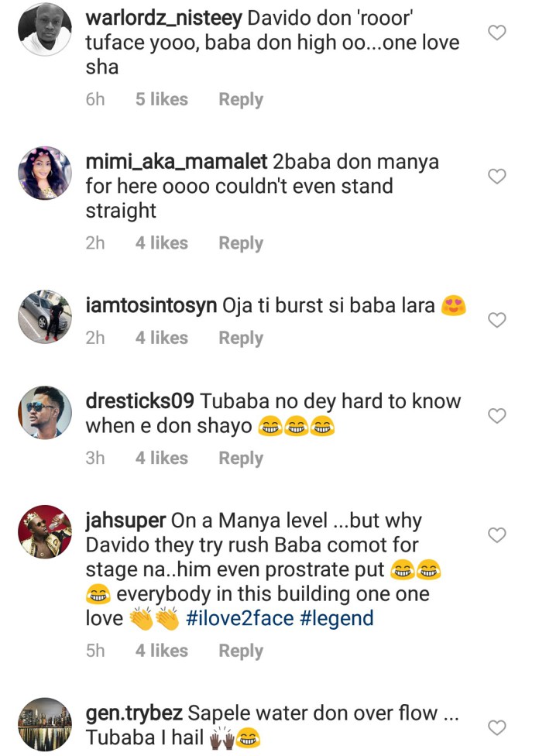Open the dresticks09 username link

point(139,401)
